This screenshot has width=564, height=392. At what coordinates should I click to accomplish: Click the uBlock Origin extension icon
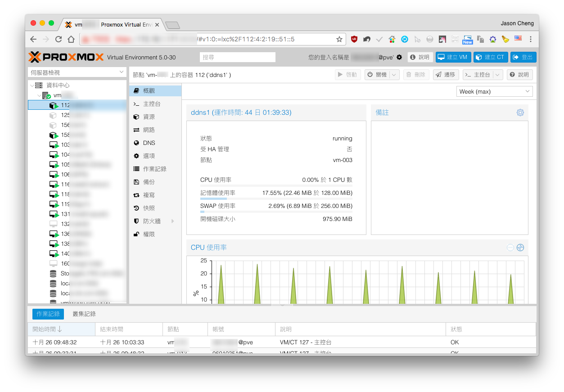[x=354, y=39]
